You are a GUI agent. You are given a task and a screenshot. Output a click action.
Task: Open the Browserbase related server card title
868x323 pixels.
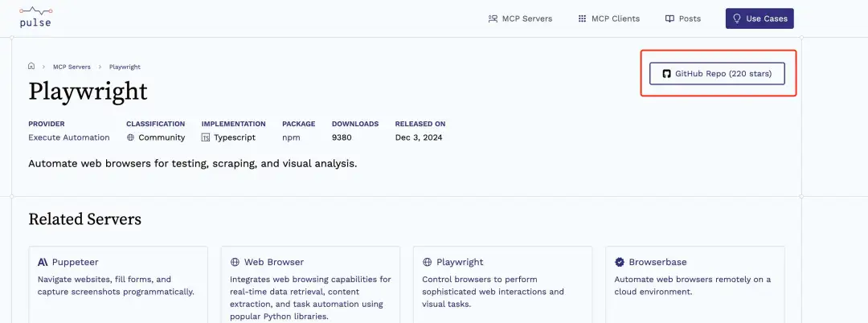pyautogui.click(x=657, y=262)
